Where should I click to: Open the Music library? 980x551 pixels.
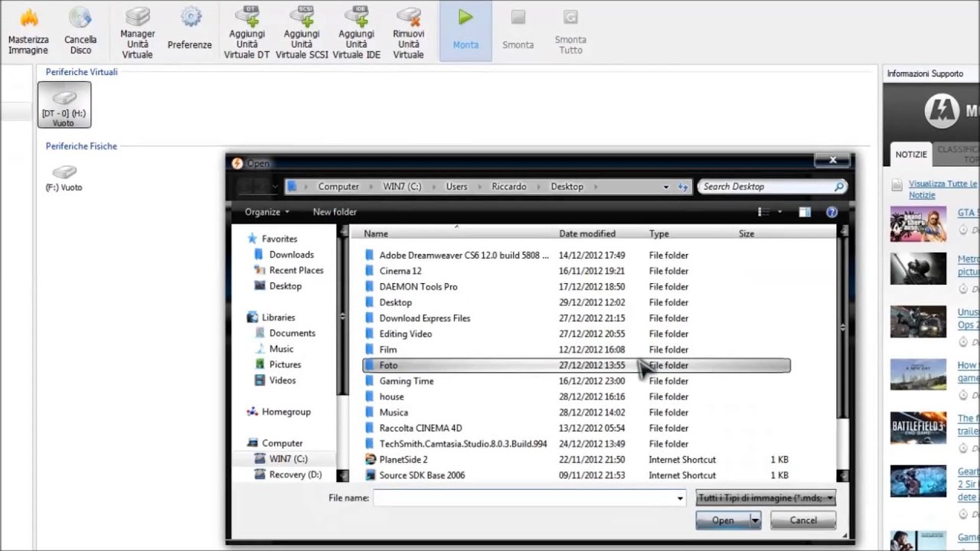point(273,349)
